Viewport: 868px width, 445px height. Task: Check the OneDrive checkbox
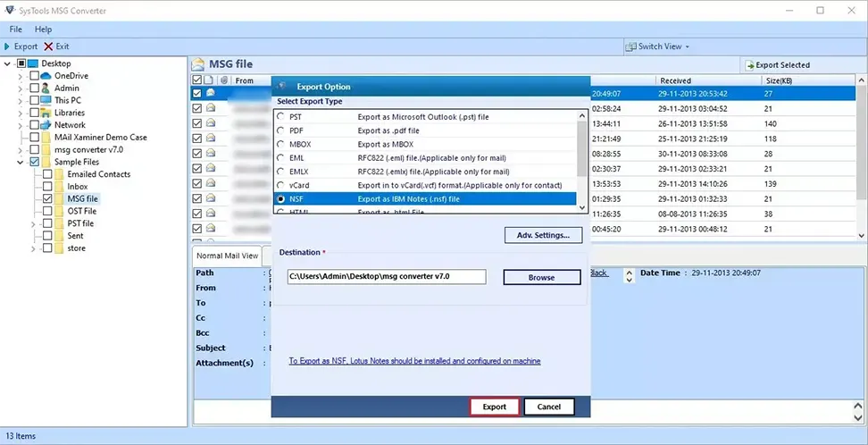(34, 76)
